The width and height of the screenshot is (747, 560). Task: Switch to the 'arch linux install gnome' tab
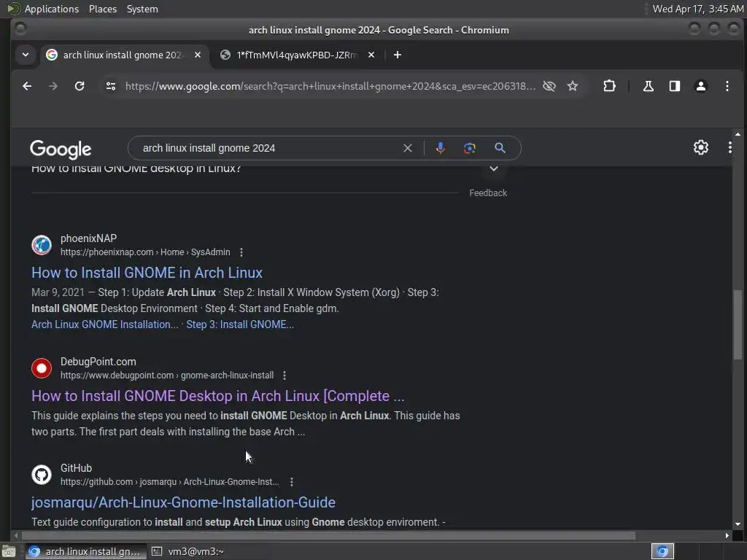(123, 55)
